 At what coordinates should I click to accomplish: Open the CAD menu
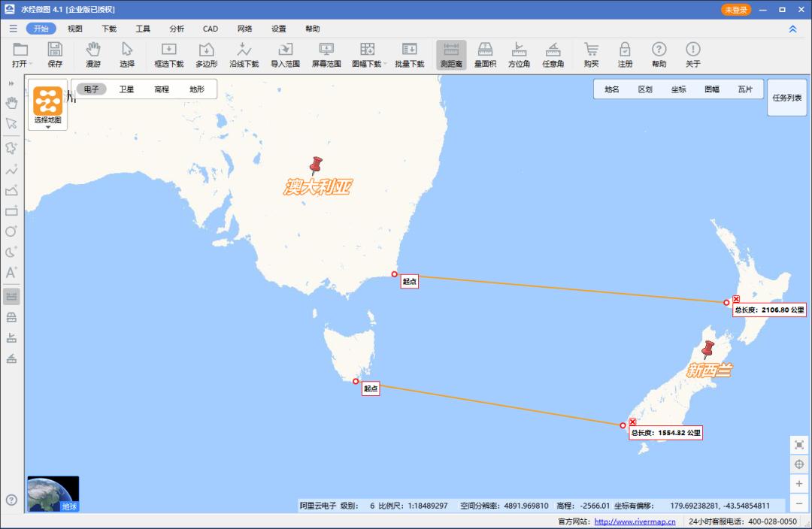(x=210, y=29)
